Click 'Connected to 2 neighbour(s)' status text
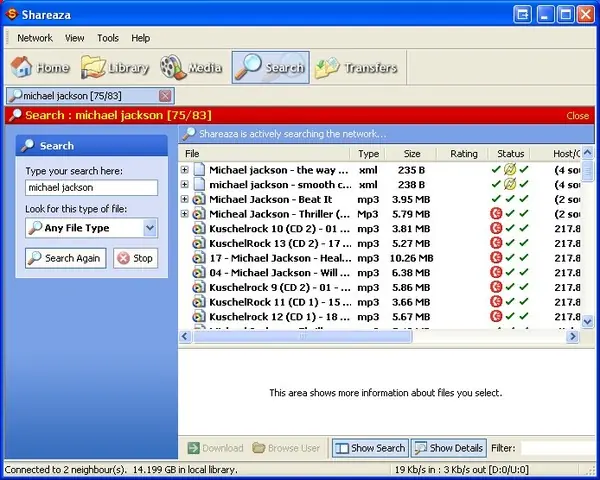This screenshot has height=480, width=600. tap(65, 470)
